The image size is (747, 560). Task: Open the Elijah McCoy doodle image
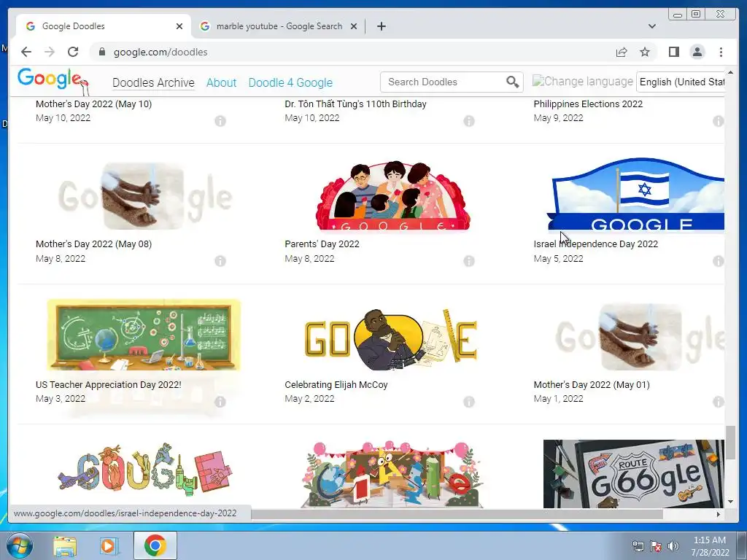(391, 339)
